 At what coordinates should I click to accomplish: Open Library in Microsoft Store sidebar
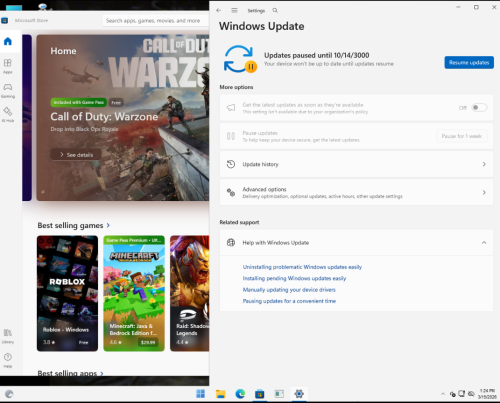pyautogui.click(x=8, y=336)
